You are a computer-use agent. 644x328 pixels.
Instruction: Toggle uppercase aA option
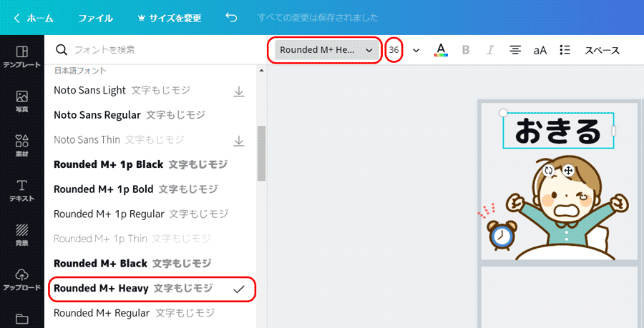[x=540, y=50]
